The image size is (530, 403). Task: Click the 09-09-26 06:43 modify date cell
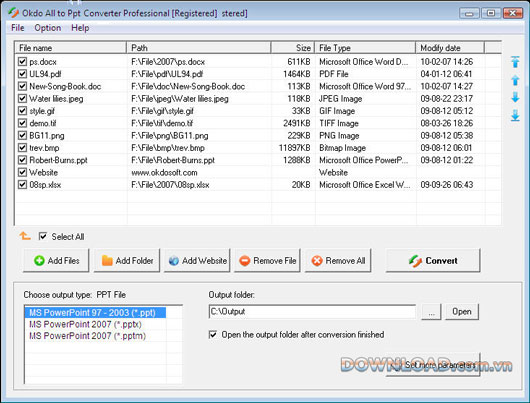(x=447, y=185)
